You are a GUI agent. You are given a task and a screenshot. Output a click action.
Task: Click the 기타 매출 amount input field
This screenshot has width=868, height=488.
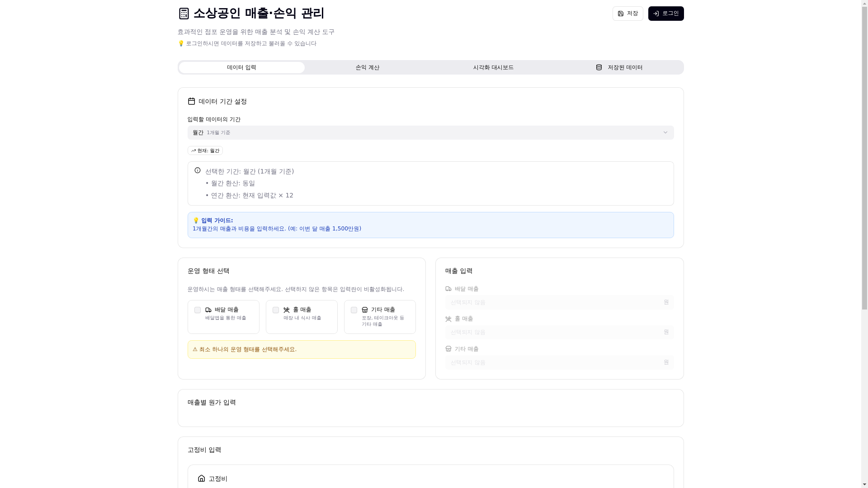(x=559, y=362)
